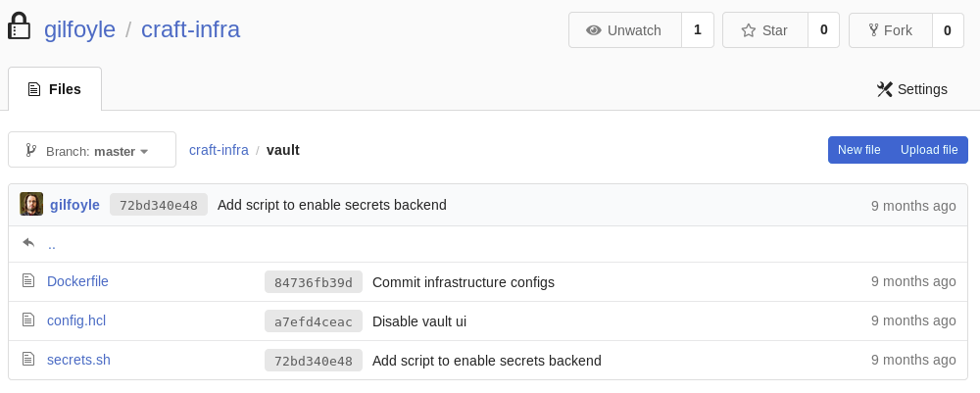Click the file icon beside Dockerfile
This screenshot has height=393, width=980.
coord(28,280)
